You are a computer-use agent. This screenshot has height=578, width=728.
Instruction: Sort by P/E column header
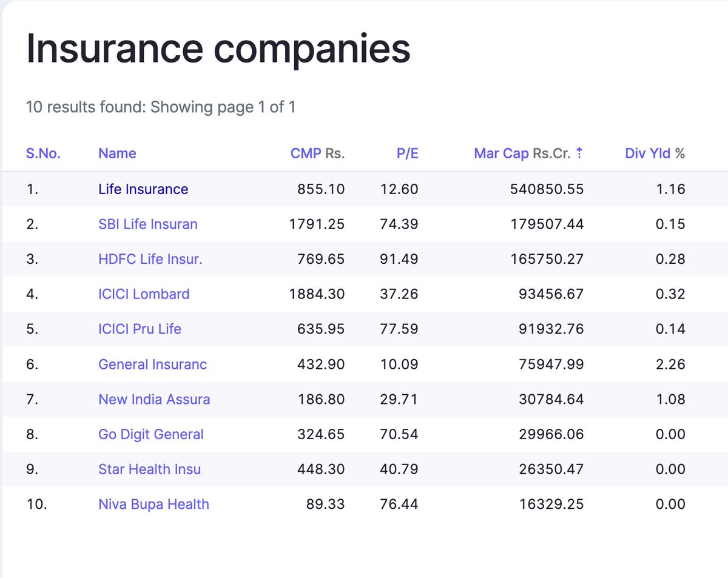coord(407,153)
